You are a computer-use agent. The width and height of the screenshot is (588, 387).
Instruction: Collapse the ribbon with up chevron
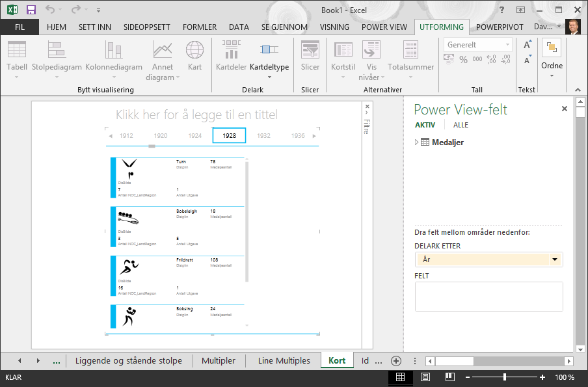point(578,90)
